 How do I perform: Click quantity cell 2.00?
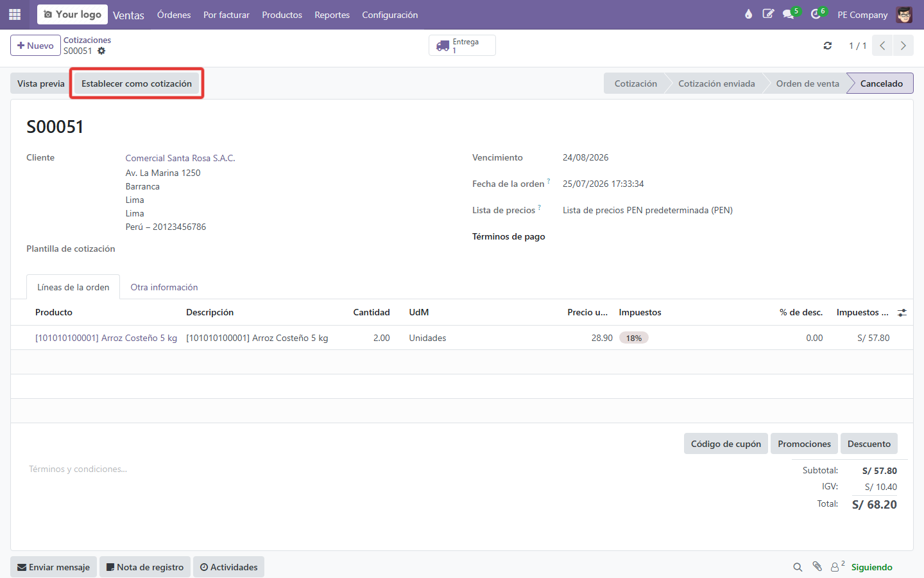[x=382, y=338]
